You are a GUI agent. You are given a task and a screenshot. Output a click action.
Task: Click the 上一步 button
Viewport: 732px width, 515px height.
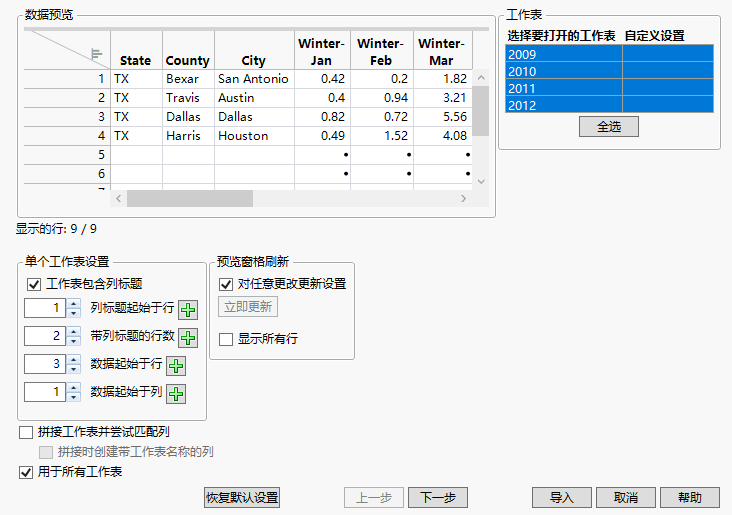pyautogui.click(x=374, y=498)
